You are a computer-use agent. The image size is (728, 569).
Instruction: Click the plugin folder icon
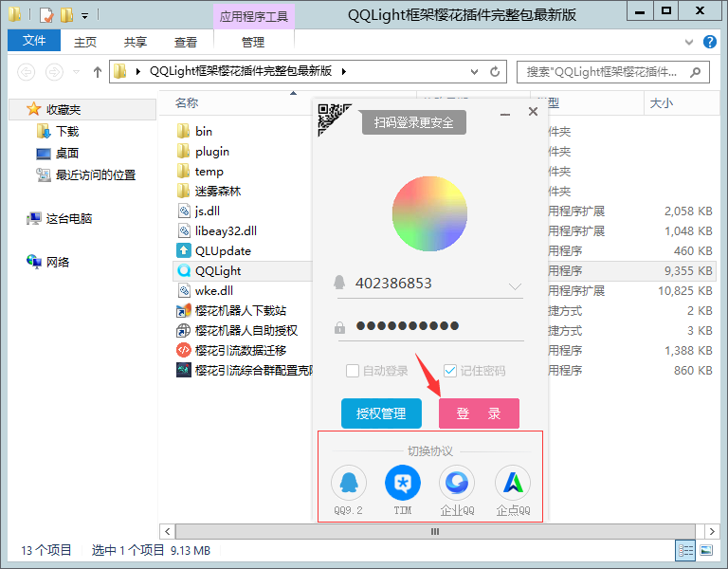[x=183, y=151]
